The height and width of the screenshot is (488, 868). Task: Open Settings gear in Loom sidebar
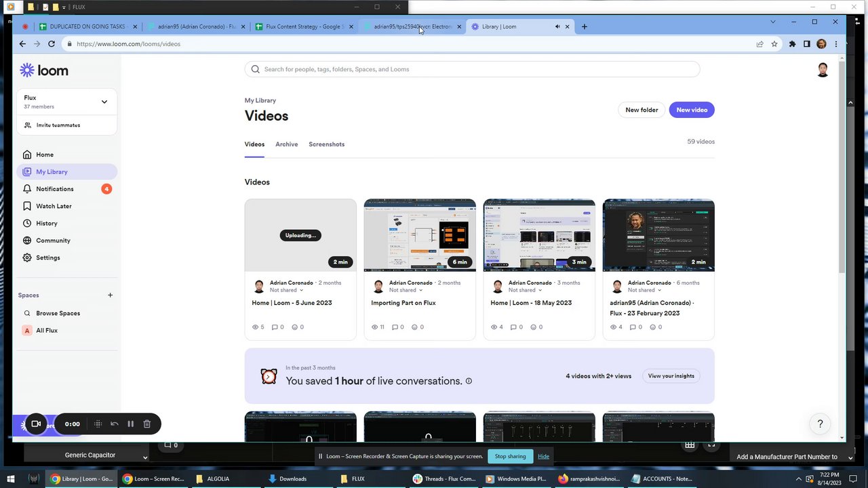(x=27, y=258)
